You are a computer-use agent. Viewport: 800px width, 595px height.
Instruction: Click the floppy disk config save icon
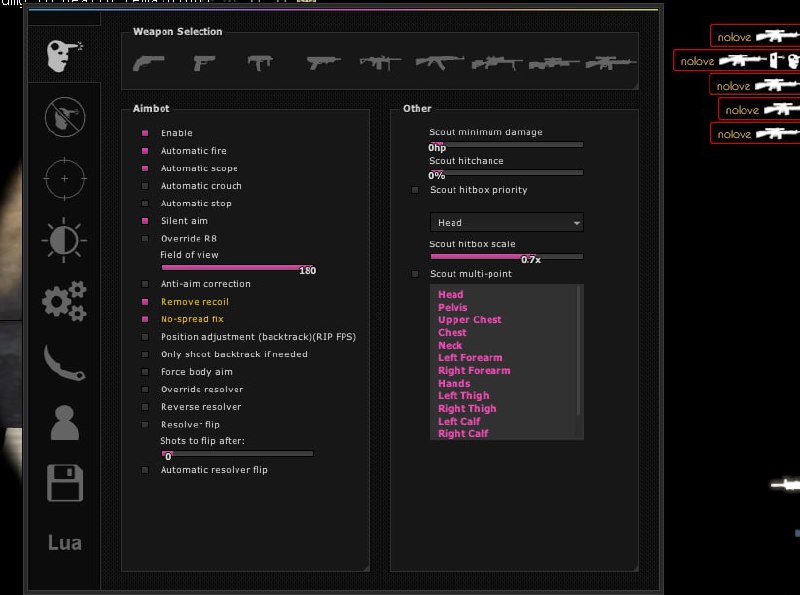click(65, 483)
